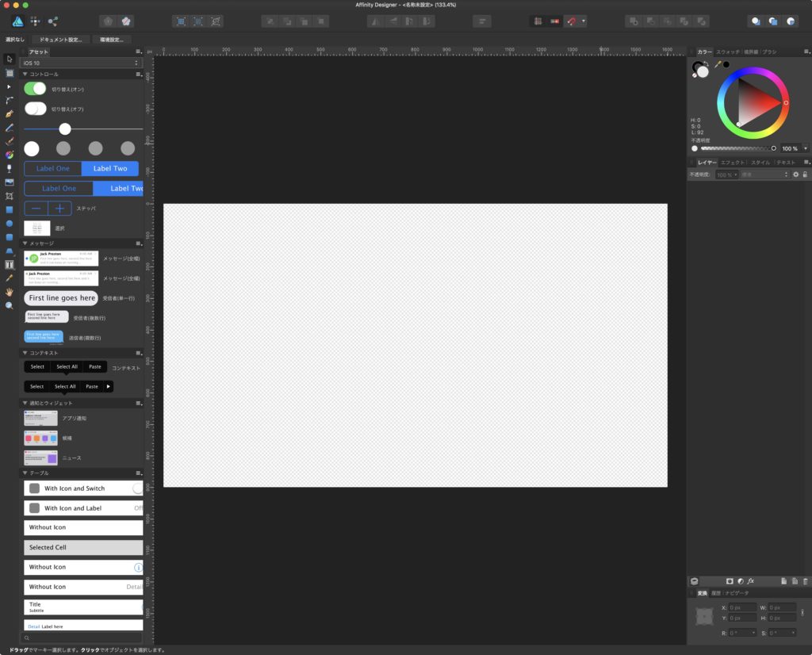The image size is (812, 655).
Task: Switch to Pixel persona icon
Action: coord(35,21)
